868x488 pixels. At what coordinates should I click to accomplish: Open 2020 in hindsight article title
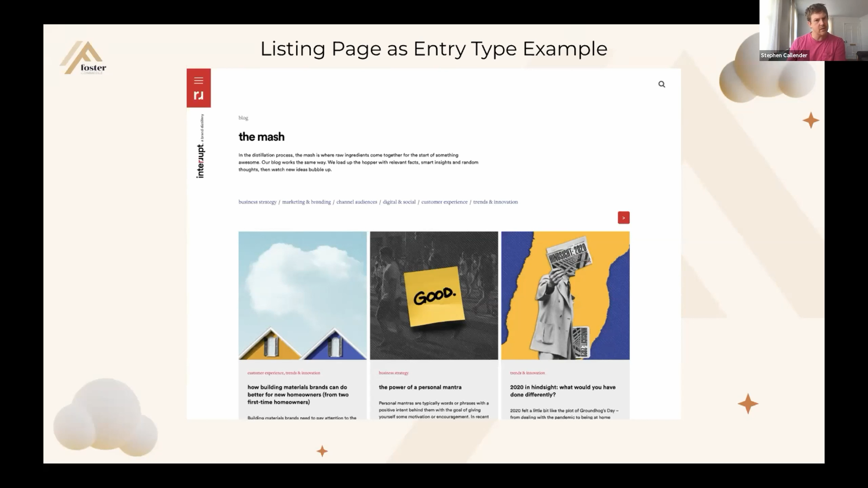click(563, 391)
